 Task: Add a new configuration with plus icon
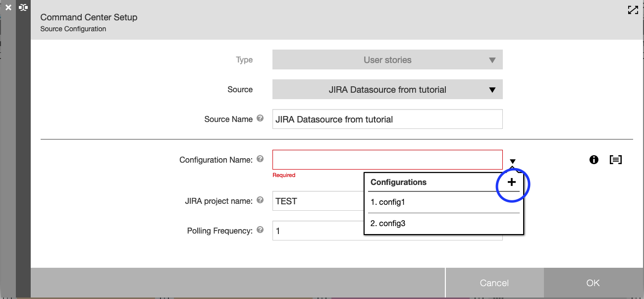click(x=512, y=182)
